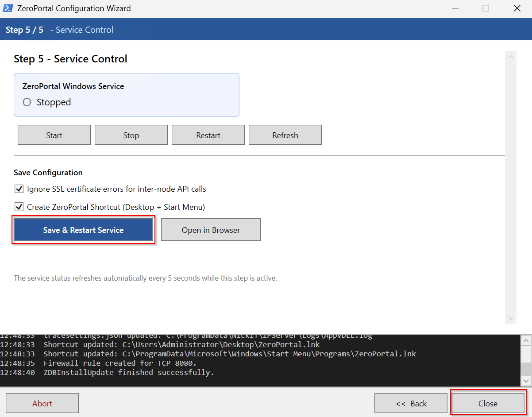Image resolution: width=532 pixels, height=417 pixels.
Task: Abort the configuration wizard
Action: [x=42, y=403]
